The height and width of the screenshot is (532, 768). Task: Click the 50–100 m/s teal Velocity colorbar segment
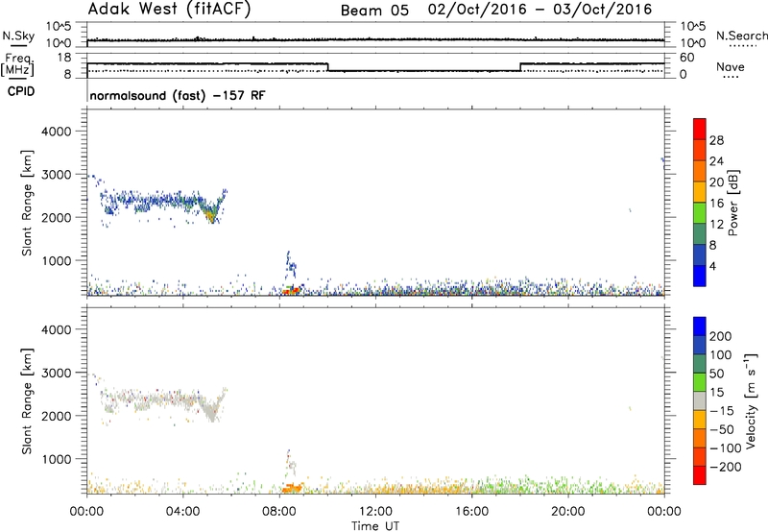700,364
